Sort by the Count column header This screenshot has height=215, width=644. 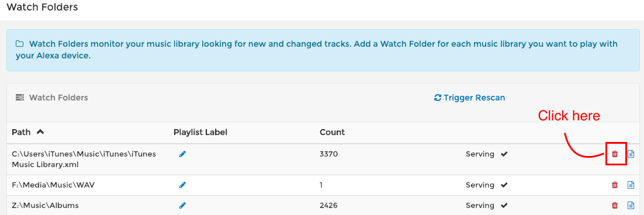pos(333,132)
